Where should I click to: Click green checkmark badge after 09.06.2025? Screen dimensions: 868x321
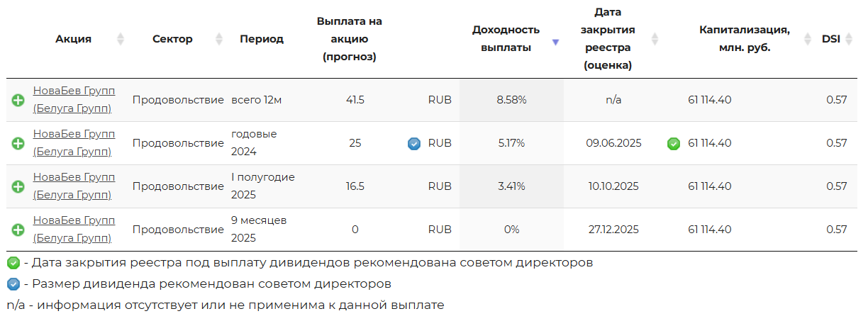(x=674, y=144)
